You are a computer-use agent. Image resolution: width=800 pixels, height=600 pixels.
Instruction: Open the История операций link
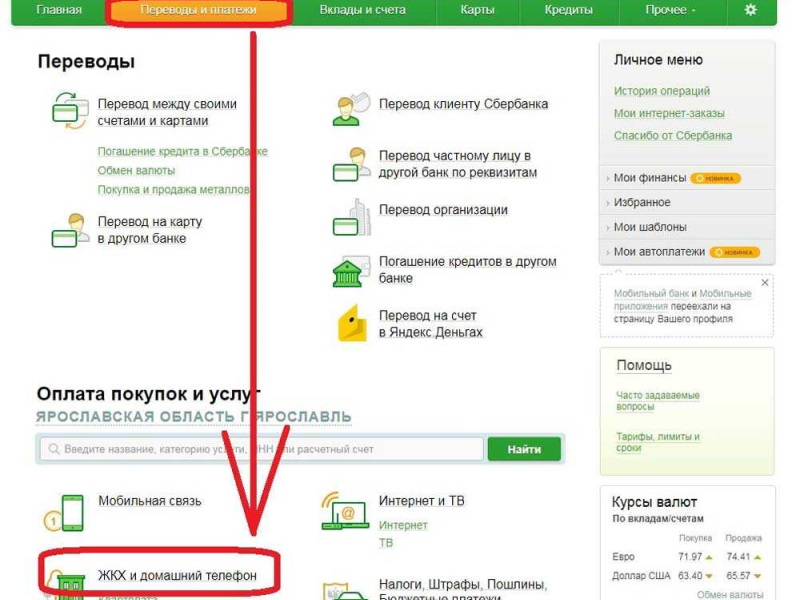point(662,91)
